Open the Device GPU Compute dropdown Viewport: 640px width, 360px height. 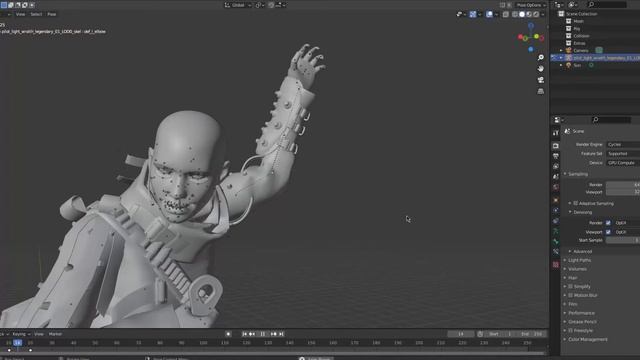623,162
